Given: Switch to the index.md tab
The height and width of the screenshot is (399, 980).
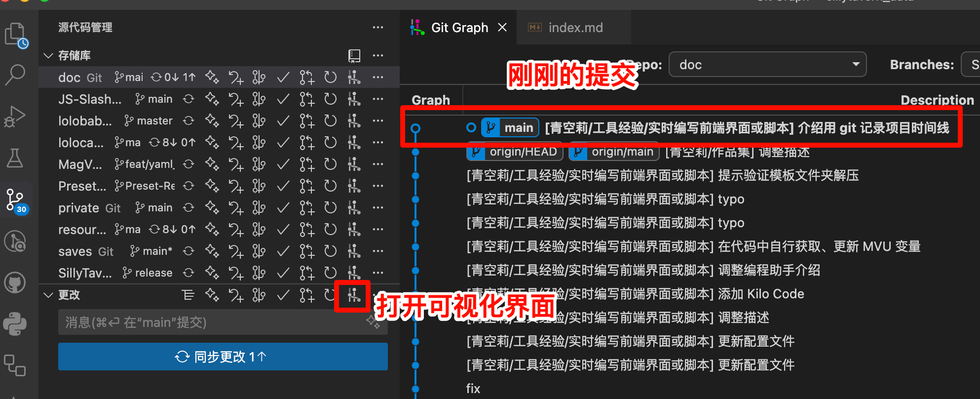Looking at the screenshot, I should pos(575,28).
